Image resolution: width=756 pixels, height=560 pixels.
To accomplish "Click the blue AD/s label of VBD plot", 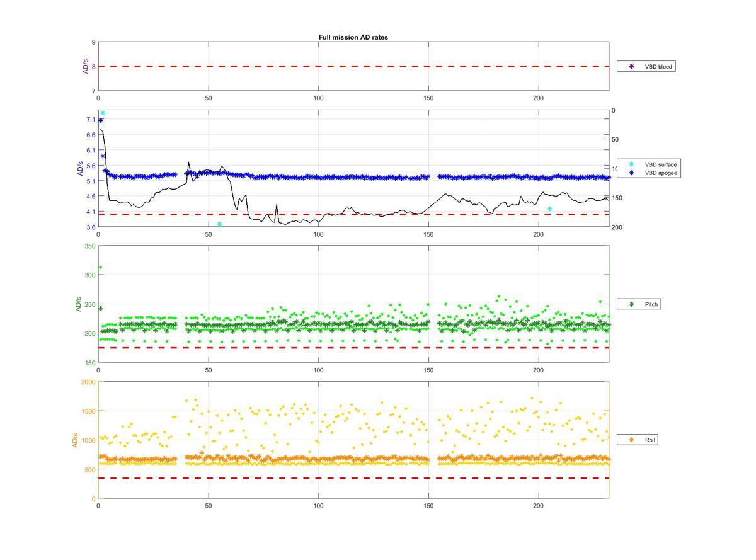I will tap(79, 168).
